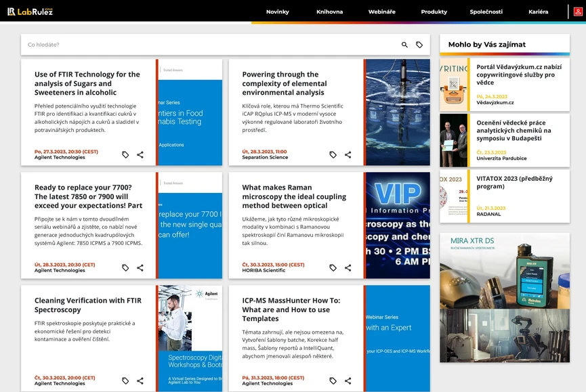Open 'Use of FTIR Technology' webinar title
This screenshot has width=586, height=392.
click(x=87, y=83)
